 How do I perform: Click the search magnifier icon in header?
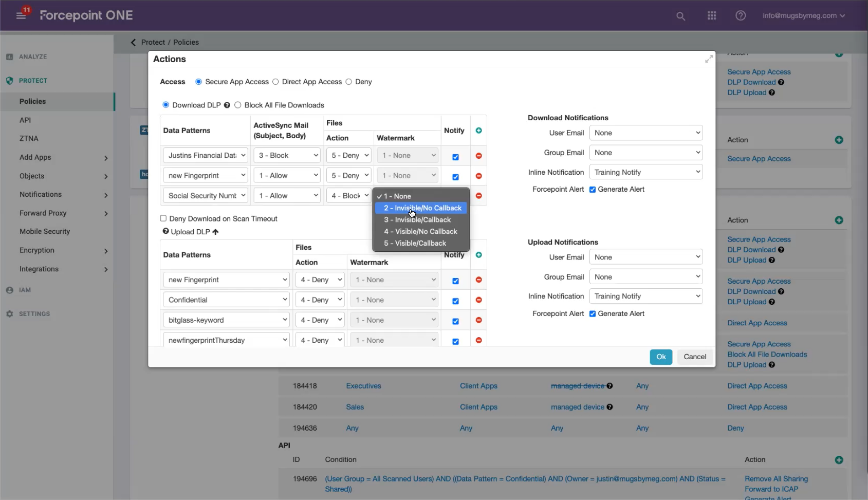click(680, 16)
